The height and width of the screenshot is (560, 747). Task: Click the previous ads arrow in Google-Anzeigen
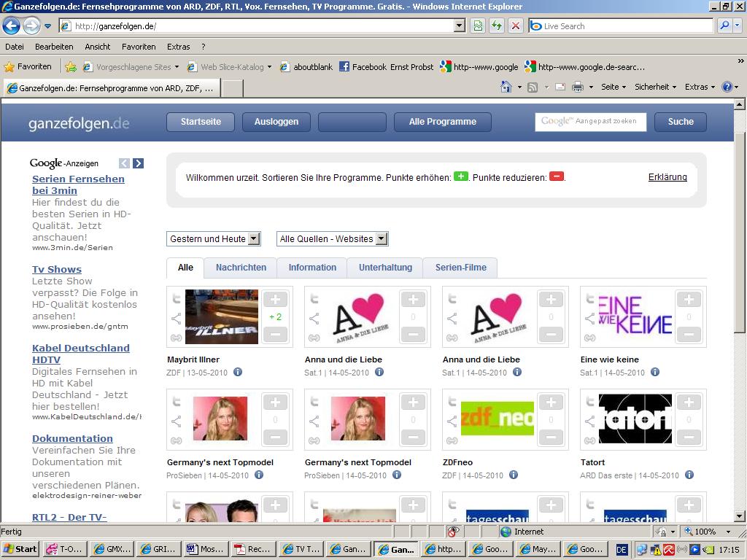pos(124,163)
